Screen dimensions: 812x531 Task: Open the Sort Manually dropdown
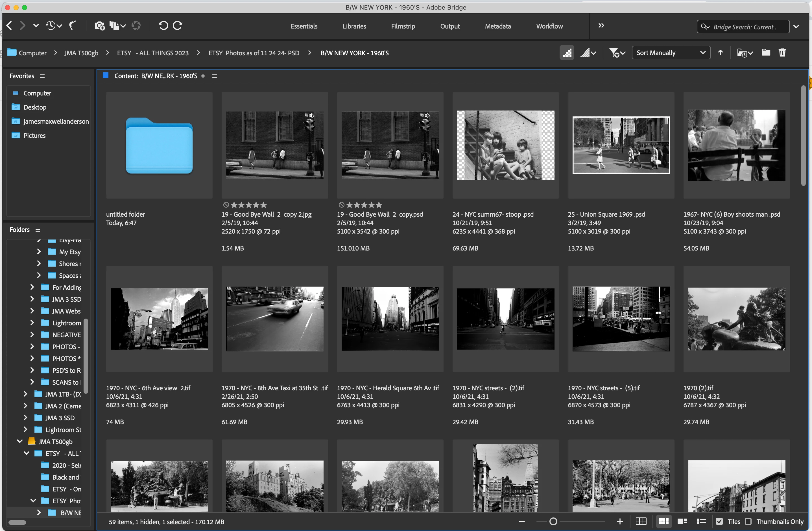671,53
